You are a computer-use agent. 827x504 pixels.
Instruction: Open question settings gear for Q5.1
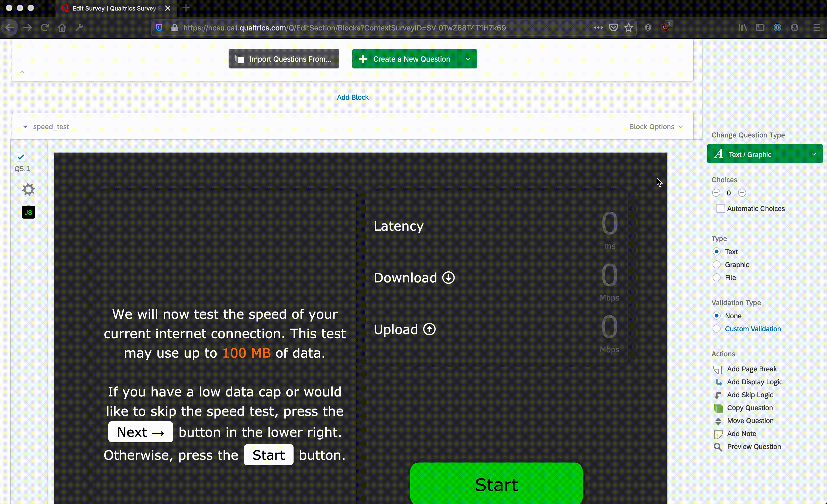click(29, 189)
